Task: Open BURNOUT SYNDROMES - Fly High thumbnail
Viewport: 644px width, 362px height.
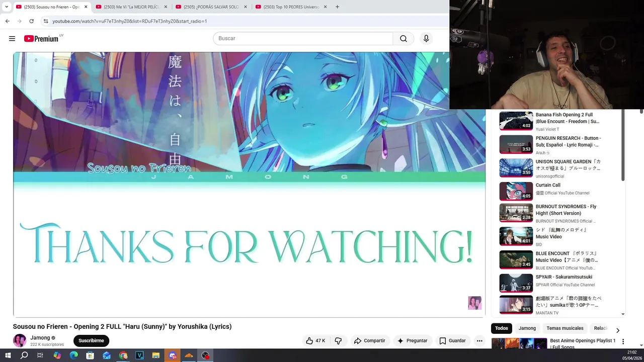Action: coord(516,213)
